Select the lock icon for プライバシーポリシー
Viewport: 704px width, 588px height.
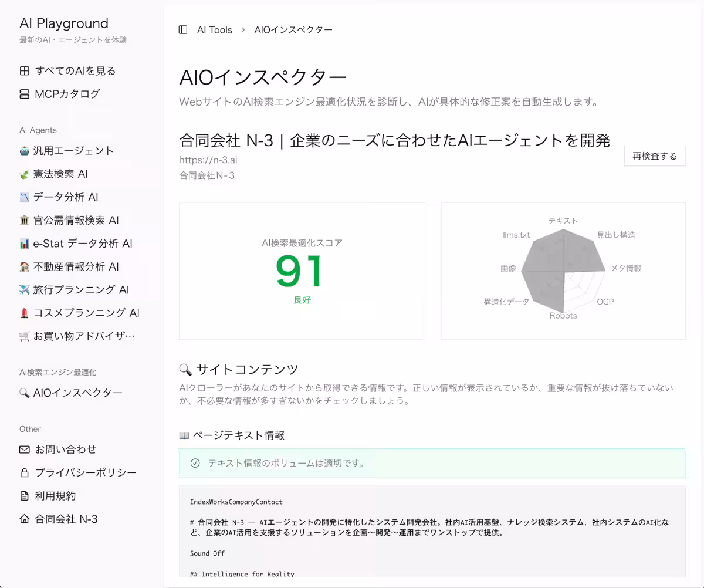click(23, 472)
